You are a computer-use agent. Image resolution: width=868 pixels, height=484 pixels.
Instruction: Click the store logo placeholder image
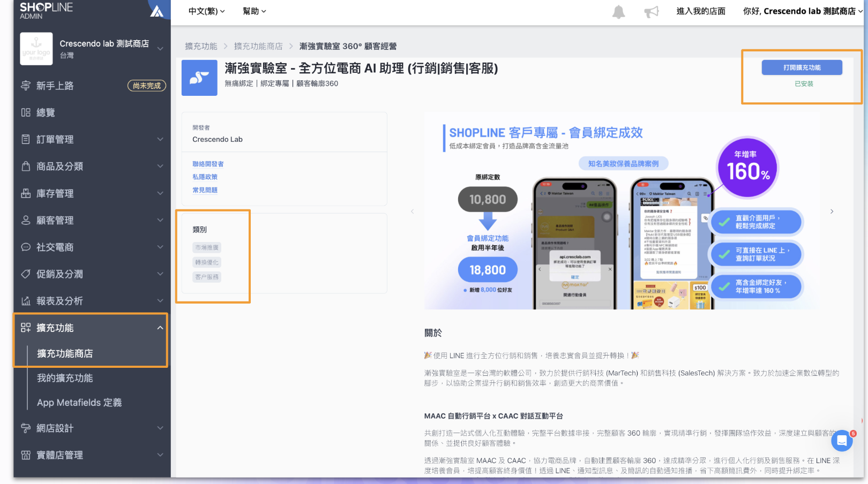click(36, 49)
